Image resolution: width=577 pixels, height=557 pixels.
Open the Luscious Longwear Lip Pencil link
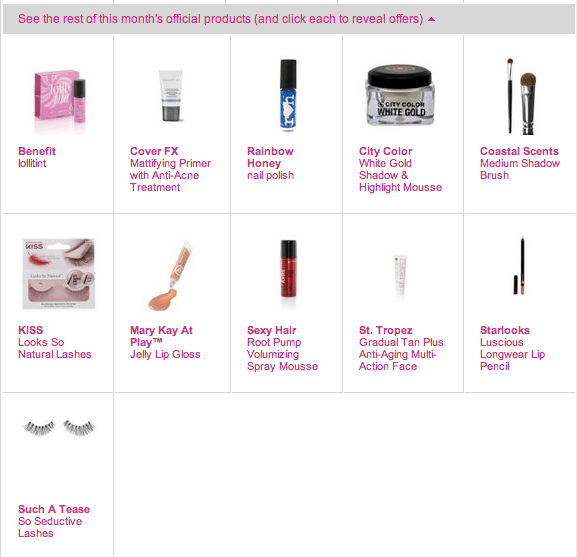tap(512, 354)
